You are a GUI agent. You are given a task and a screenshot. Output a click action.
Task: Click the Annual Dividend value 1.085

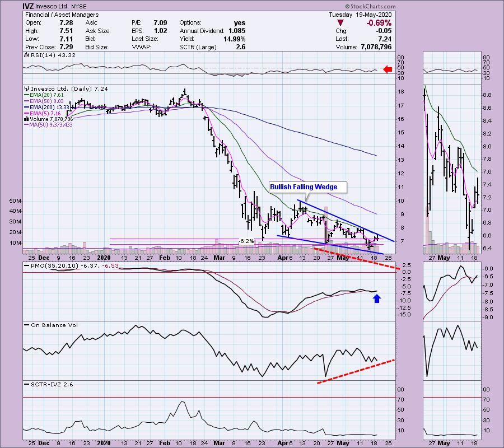(237, 31)
